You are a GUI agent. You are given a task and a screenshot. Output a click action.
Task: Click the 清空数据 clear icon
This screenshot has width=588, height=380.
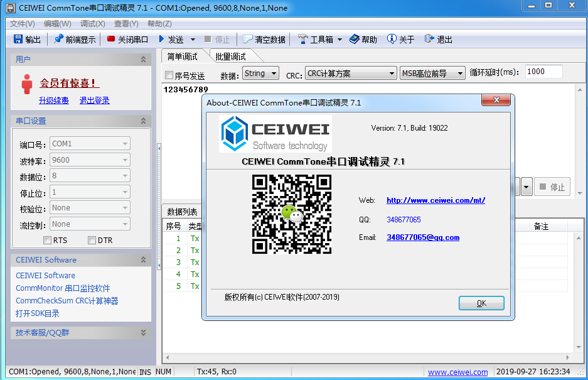[247, 39]
